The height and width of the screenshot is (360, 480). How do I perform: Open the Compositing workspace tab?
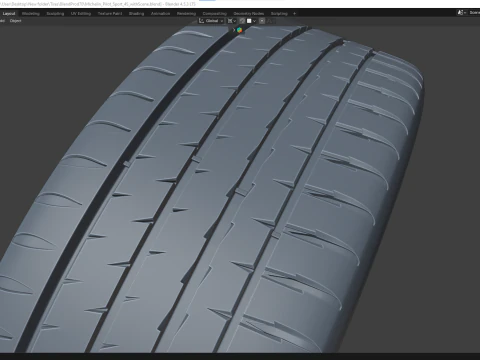[214, 14]
